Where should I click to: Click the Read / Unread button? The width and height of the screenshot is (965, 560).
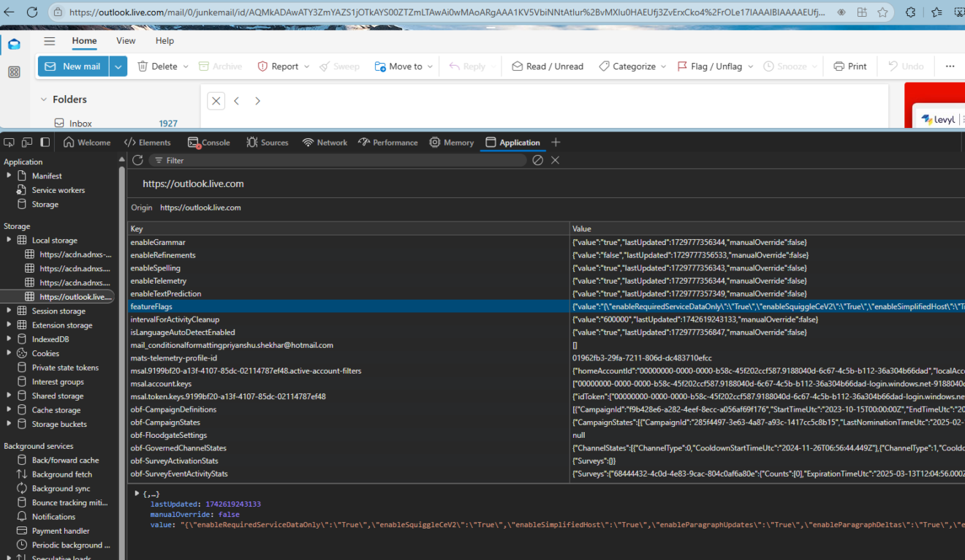coord(548,67)
